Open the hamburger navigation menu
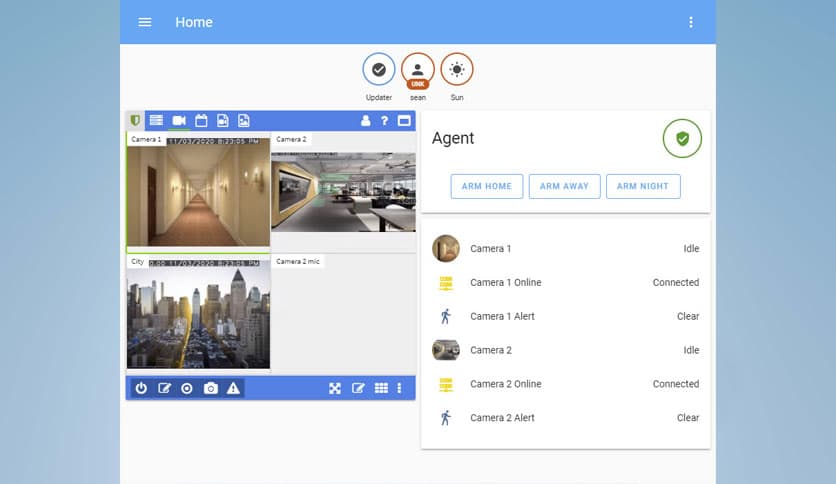Viewport: 836px width, 484px height. click(x=145, y=22)
